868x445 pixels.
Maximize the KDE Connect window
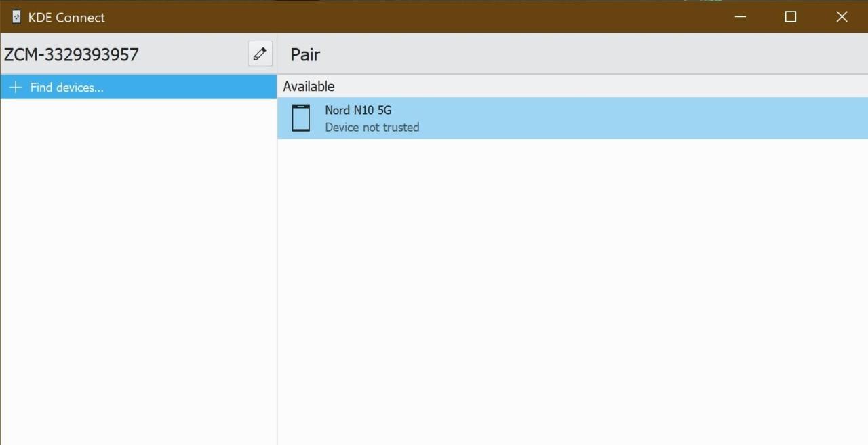click(x=791, y=17)
